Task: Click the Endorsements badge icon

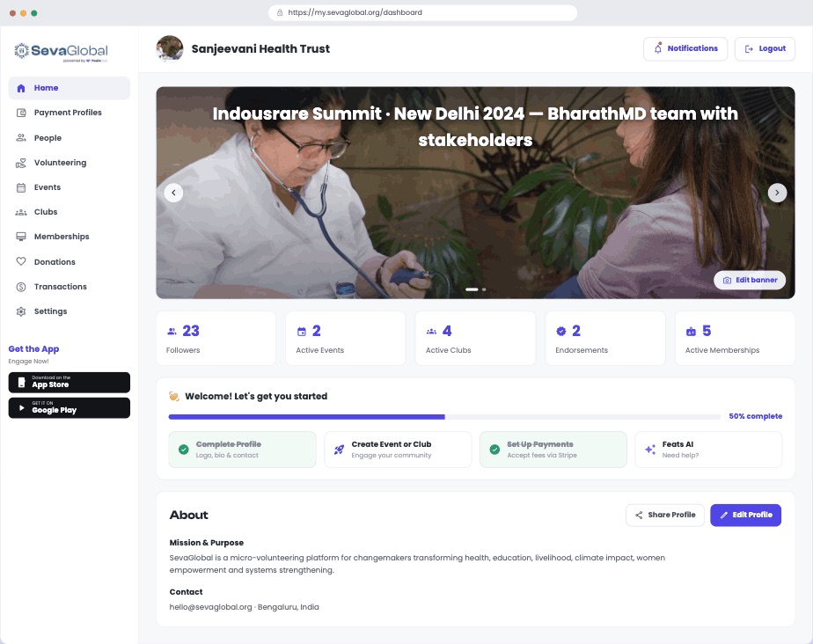Action: coord(561,332)
